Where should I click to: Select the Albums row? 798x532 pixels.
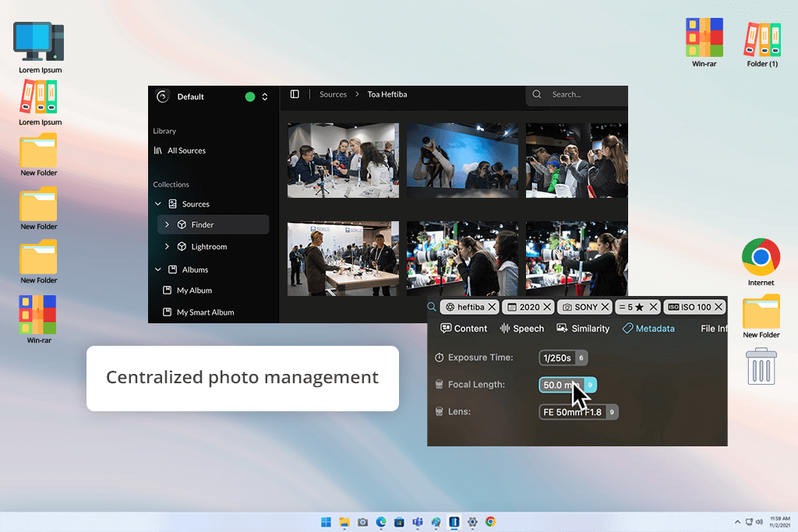[196, 270]
